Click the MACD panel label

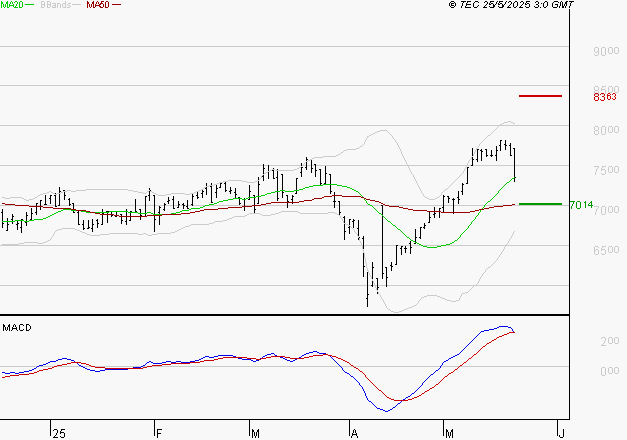coord(17,328)
